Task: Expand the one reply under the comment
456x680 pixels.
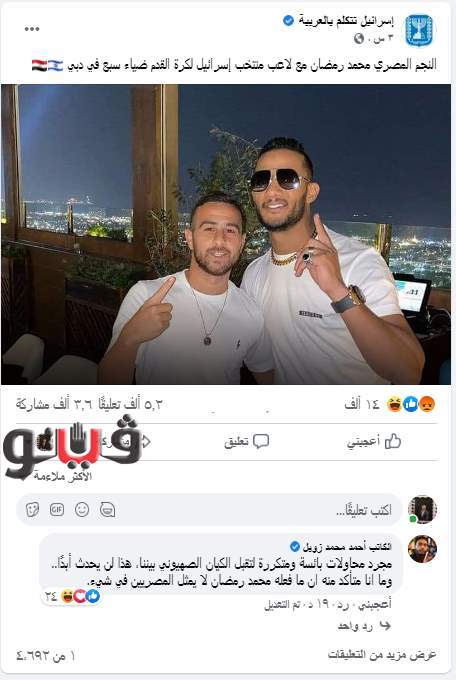Action: pos(364,625)
